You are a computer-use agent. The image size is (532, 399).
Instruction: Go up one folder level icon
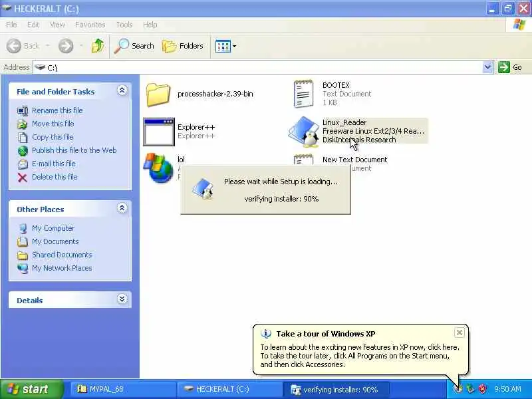coord(98,46)
